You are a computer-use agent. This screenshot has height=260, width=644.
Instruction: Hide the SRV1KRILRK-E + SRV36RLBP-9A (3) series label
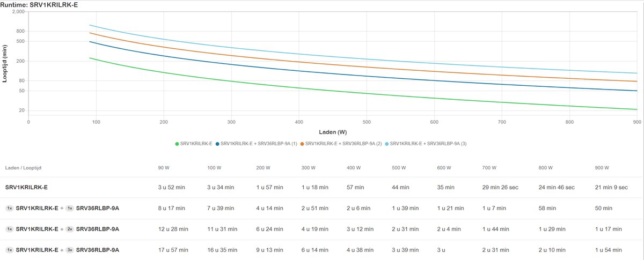pyautogui.click(x=428, y=144)
